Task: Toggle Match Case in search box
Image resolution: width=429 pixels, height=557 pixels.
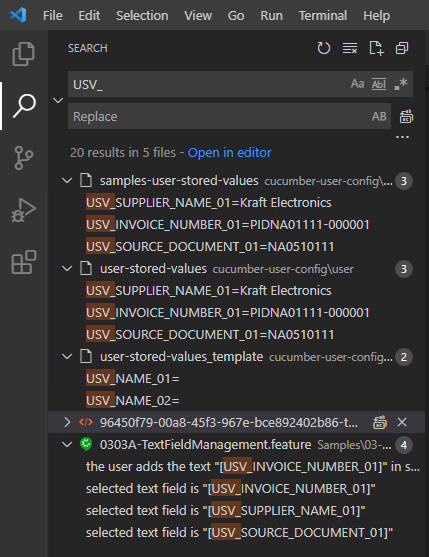Action: (357, 84)
